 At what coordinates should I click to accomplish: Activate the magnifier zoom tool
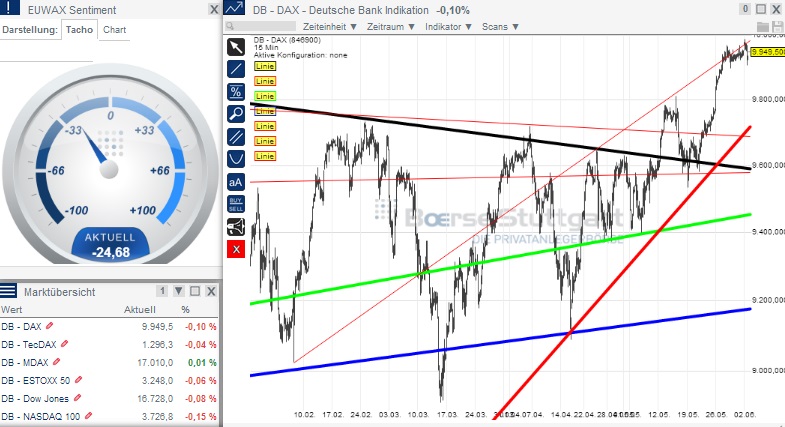(x=236, y=114)
